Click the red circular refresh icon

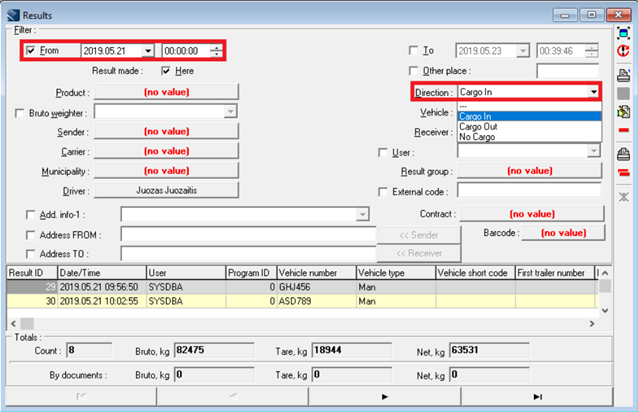[x=623, y=51]
